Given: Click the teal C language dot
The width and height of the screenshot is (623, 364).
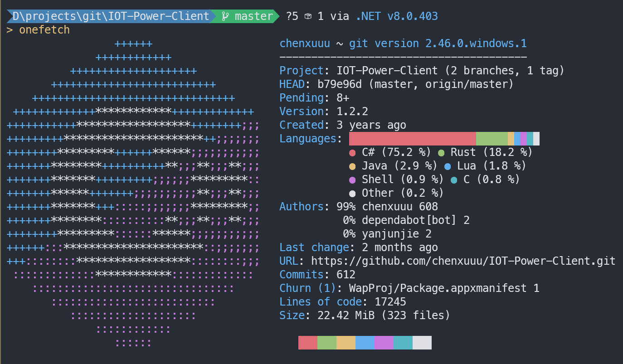Looking at the screenshot, I should click(454, 180).
